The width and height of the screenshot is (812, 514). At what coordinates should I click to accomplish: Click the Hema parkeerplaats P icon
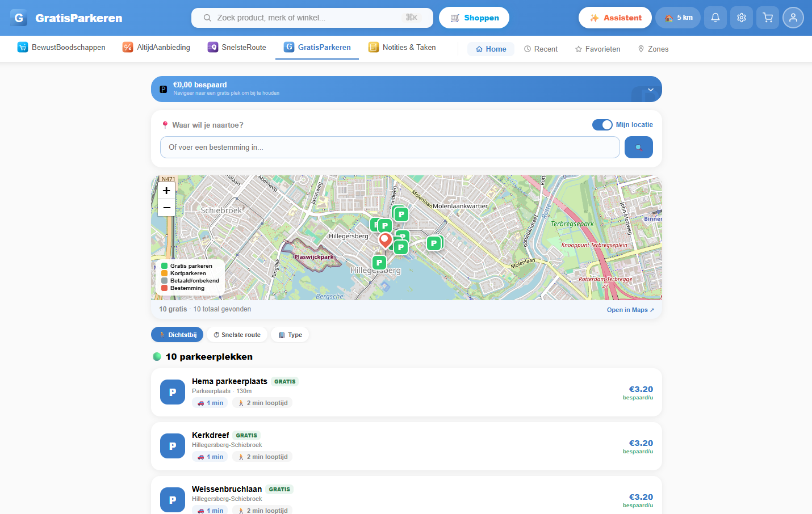173,392
